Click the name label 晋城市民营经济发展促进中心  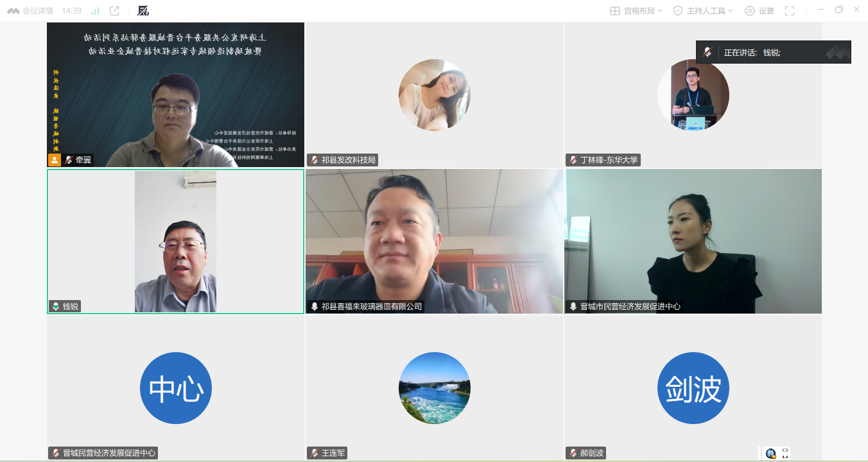tap(630, 307)
